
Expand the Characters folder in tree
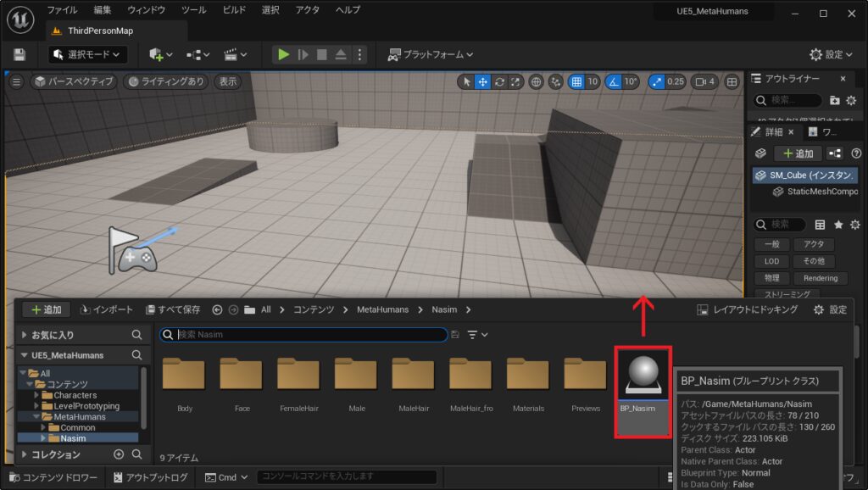coord(36,395)
